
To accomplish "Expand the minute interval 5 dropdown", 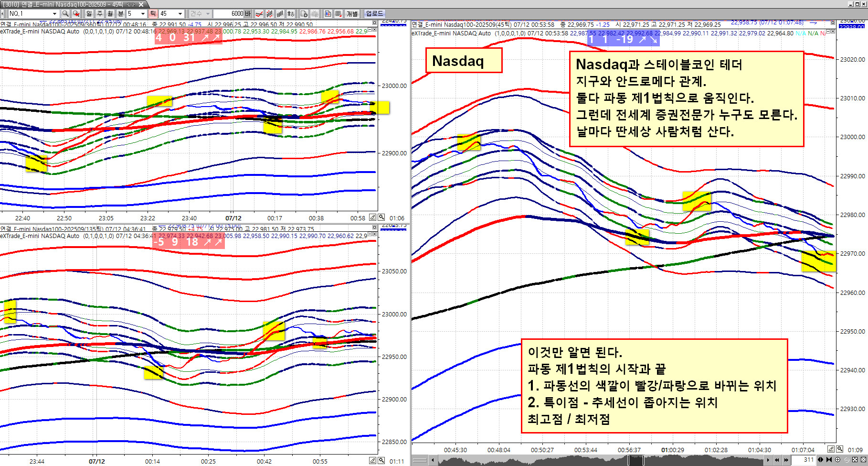I will pyautogui.click(x=143, y=13).
